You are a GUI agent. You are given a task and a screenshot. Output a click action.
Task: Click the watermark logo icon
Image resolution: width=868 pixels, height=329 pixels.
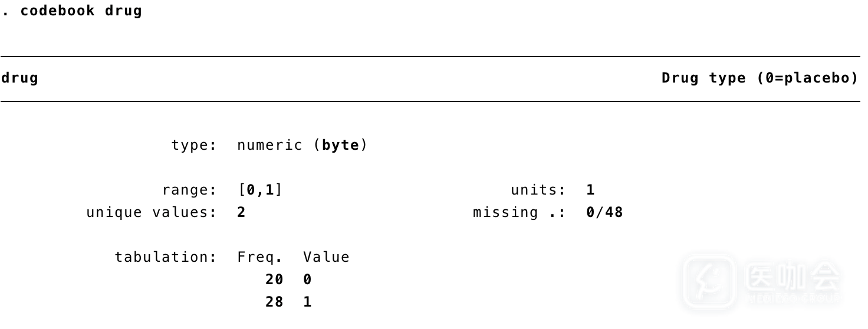[x=709, y=282]
